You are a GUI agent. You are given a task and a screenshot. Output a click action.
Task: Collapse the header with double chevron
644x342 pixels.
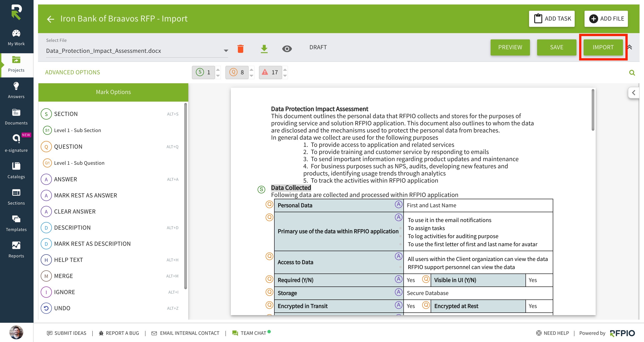pos(630,47)
